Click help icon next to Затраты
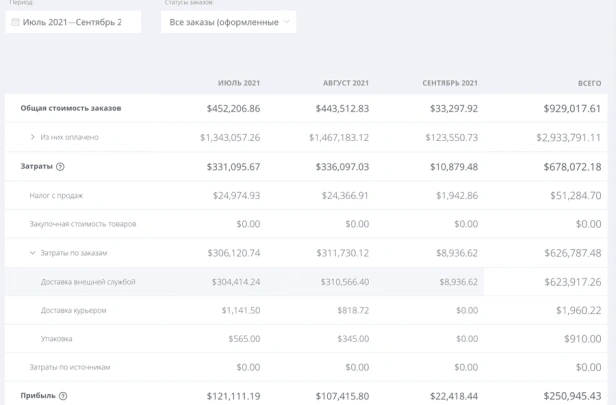The height and width of the screenshot is (405, 616). click(60, 167)
